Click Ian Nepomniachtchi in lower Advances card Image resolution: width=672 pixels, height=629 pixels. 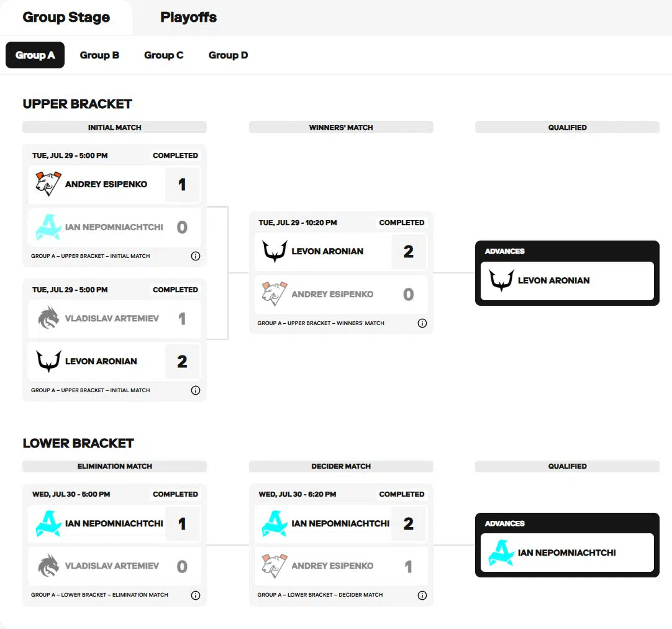point(567,553)
